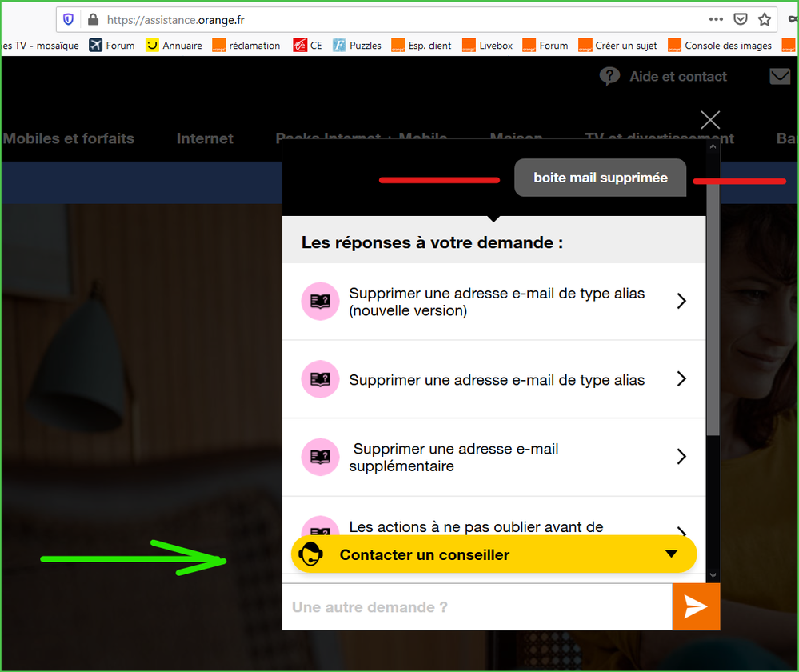Image resolution: width=799 pixels, height=672 pixels.
Task: Click the pink icon beside alias nouvelle version
Action: [320, 302]
